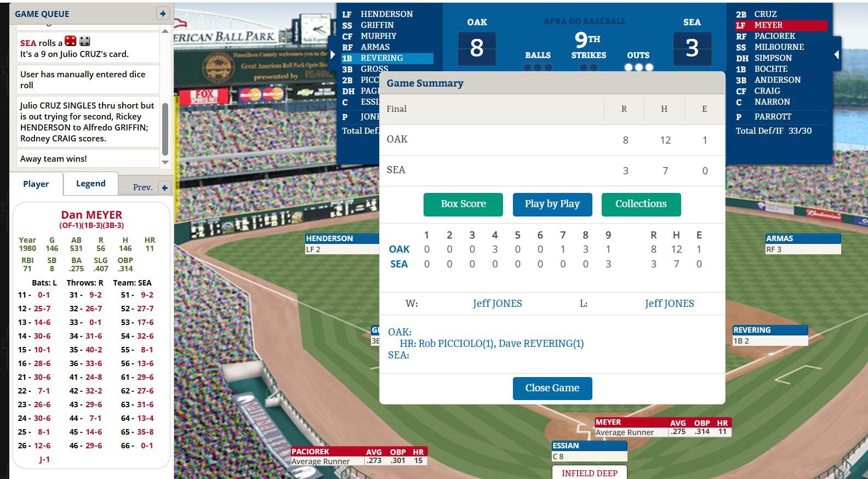Click the Away team wins! message

(88, 158)
